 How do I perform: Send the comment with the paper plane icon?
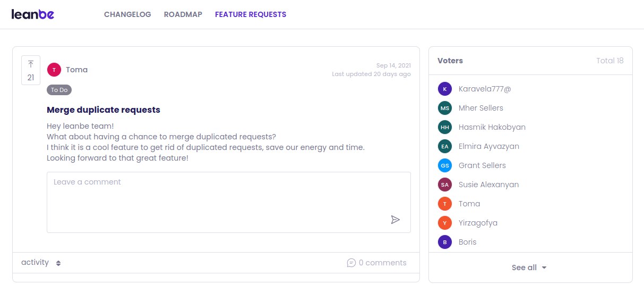pos(395,220)
